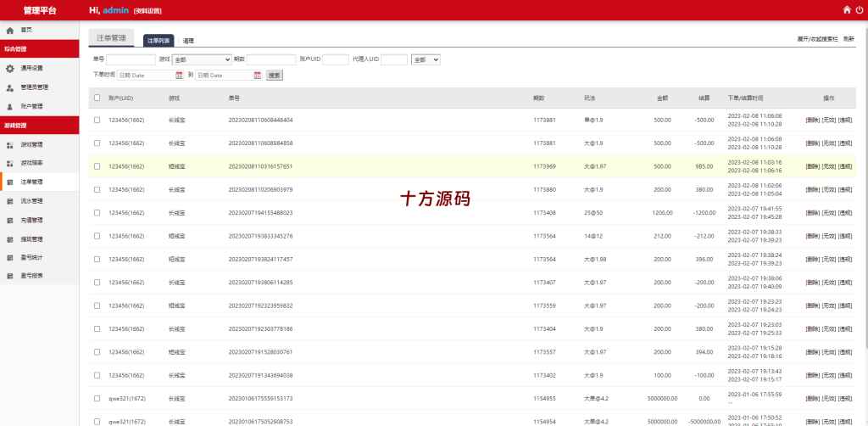Open 提现管理 via its sidebar icon
This screenshot has height=426, width=868.
pos(9,239)
